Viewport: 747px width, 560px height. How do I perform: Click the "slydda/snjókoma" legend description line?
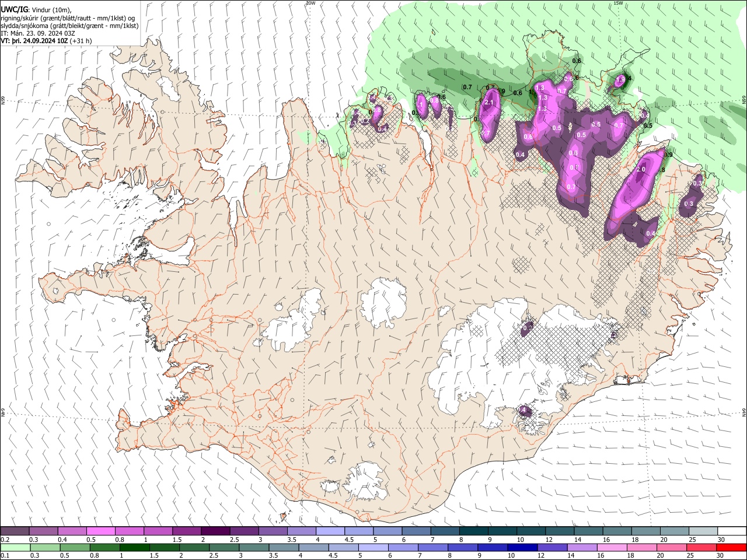point(69,26)
